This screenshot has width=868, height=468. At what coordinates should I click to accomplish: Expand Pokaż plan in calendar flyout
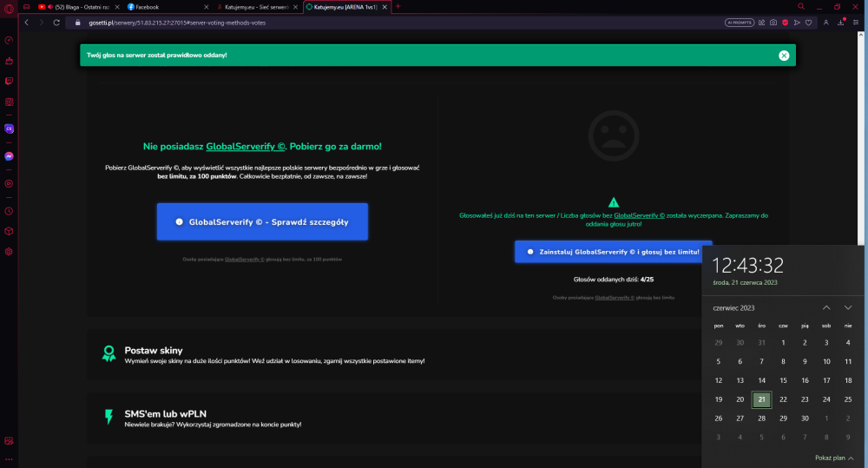(x=834, y=458)
